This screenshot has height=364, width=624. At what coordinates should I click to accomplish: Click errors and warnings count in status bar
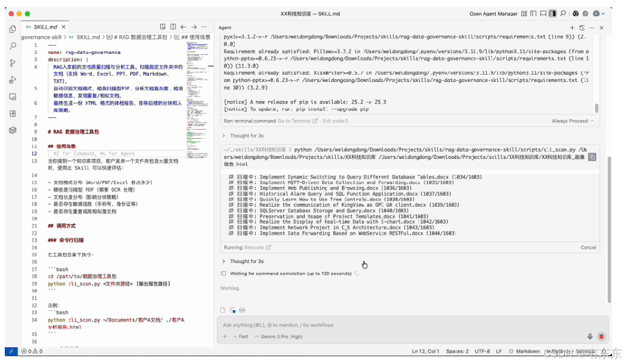pos(32,351)
